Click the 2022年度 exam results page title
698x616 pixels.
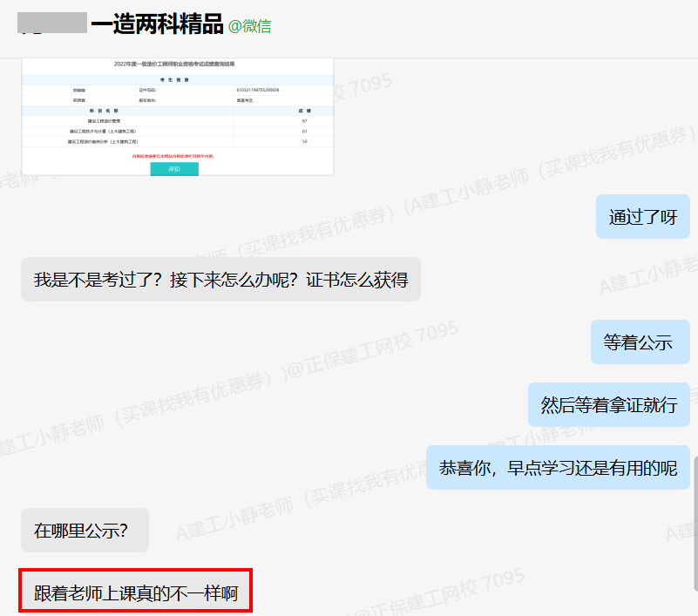(x=176, y=63)
